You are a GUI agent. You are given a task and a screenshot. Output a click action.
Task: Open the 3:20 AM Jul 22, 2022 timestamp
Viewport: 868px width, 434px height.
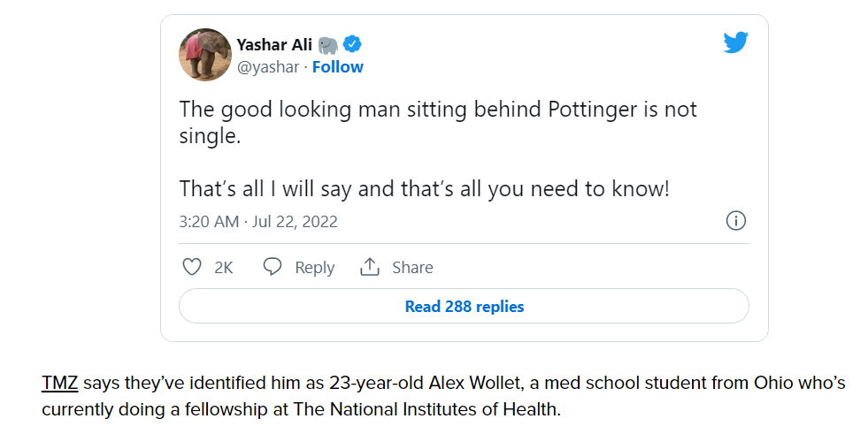click(258, 222)
